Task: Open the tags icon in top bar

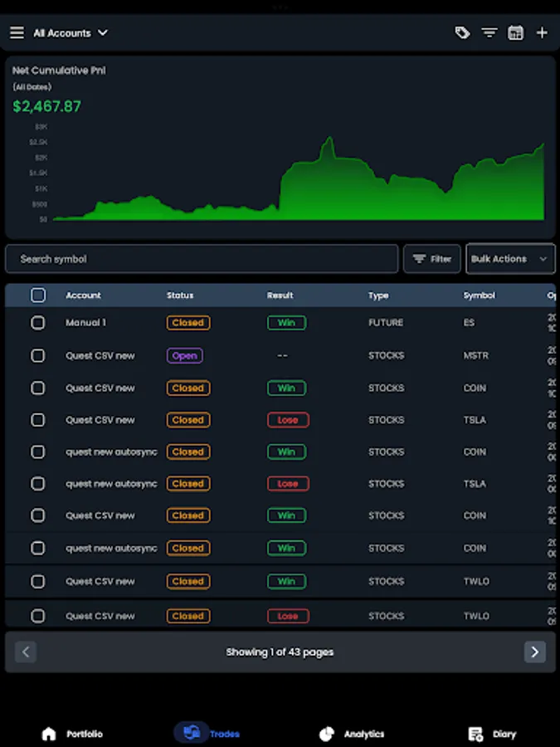Action: [462, 33]
